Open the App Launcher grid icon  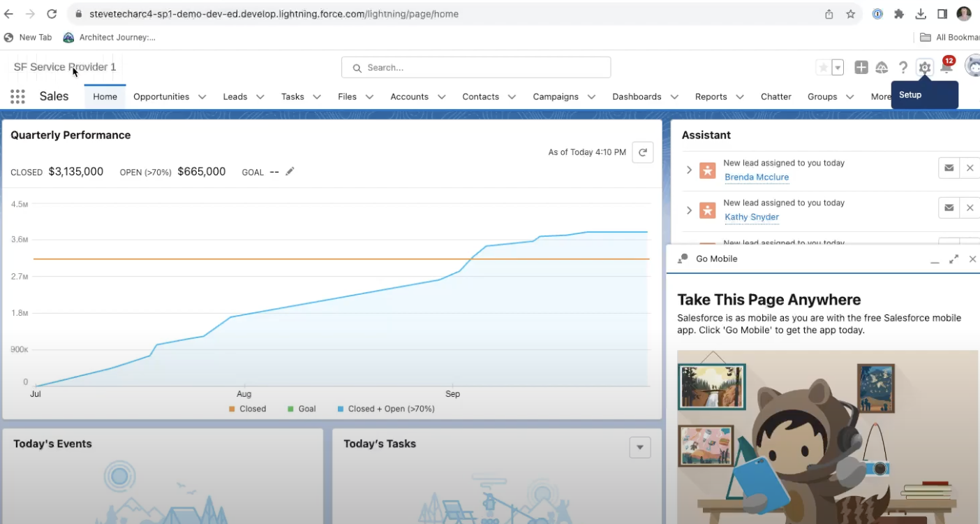tap(17, 96)
